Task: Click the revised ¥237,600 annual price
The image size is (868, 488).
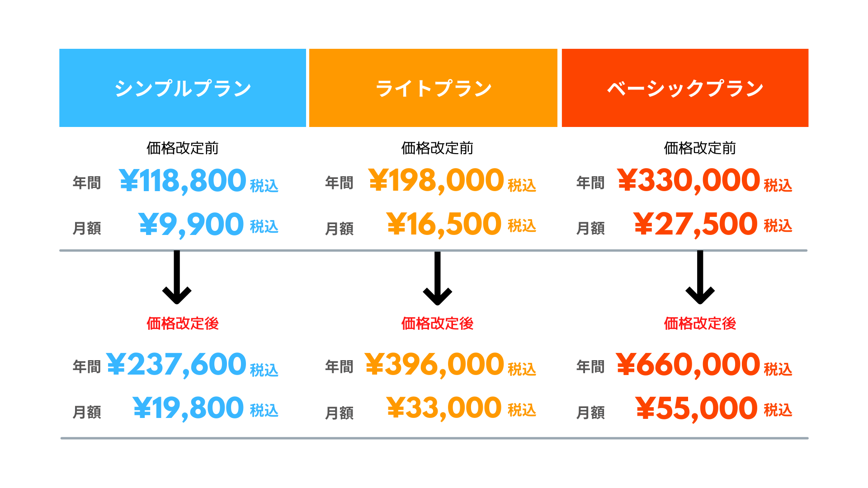Action: (x=177, y=365)
